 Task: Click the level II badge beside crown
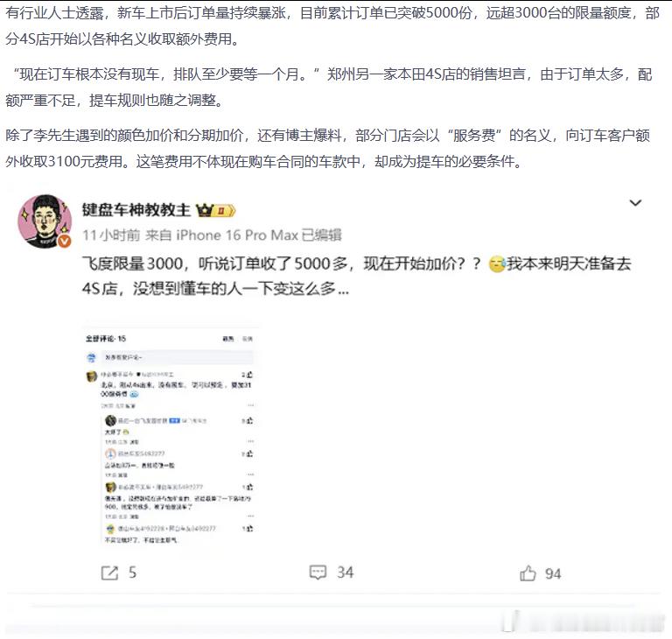coord(225,211)
